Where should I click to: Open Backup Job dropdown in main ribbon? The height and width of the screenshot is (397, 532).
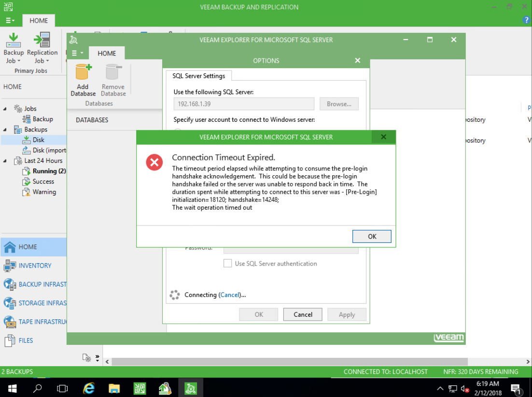tap(14, 61)
